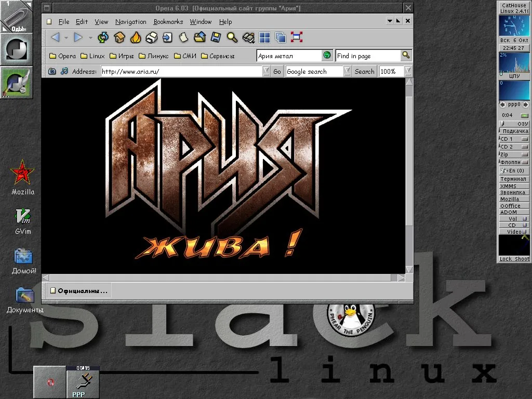Expand the Игры bookmarks folder
532x399 pixels.
point(122,56)
